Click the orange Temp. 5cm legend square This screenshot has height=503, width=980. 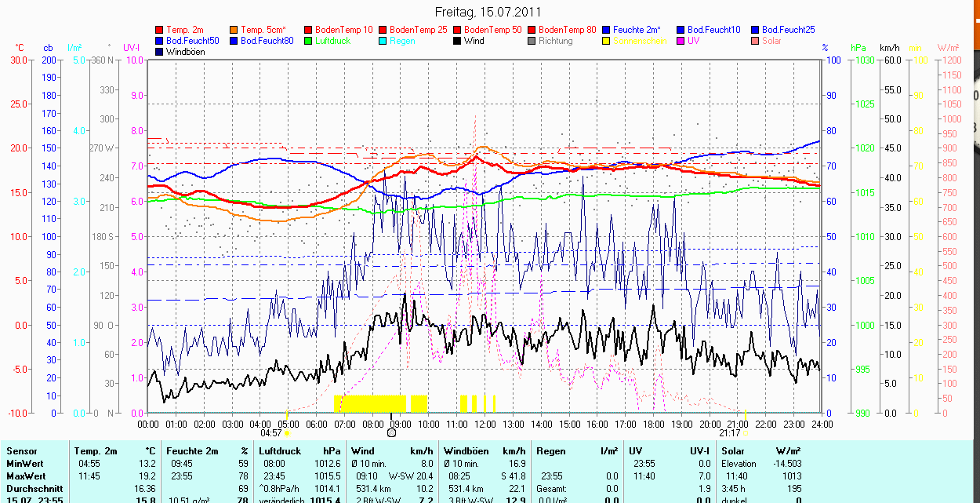pyautogui.click(x=234, y=30)
